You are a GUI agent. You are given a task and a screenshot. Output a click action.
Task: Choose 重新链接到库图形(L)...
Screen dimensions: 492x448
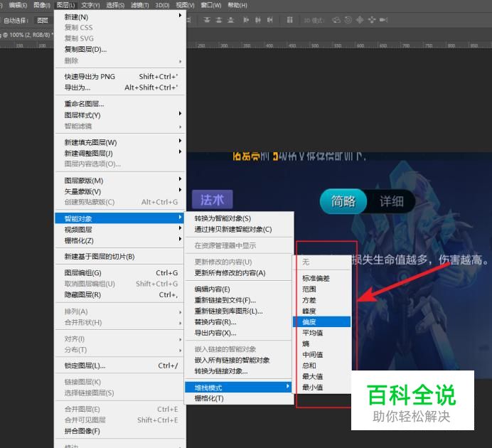tap(239, 311)
